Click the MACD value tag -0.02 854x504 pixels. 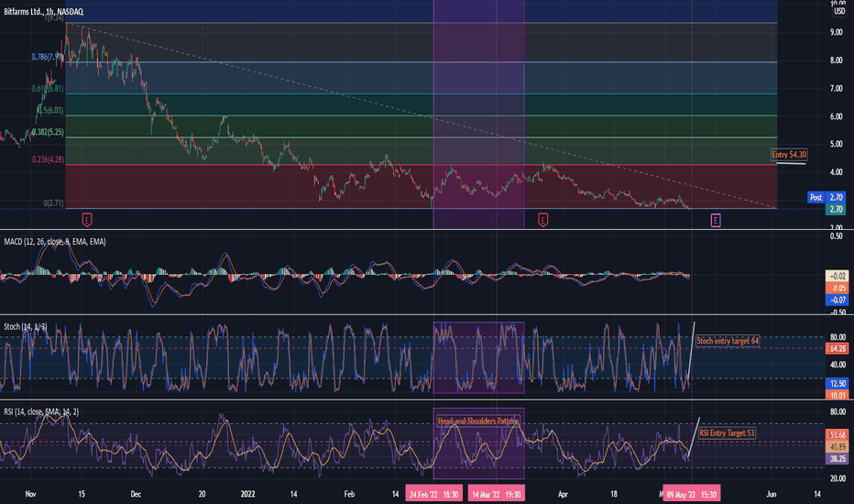(838, 276)
